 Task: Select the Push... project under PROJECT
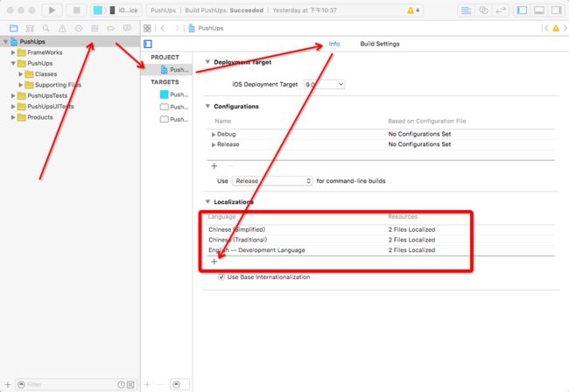167,70
